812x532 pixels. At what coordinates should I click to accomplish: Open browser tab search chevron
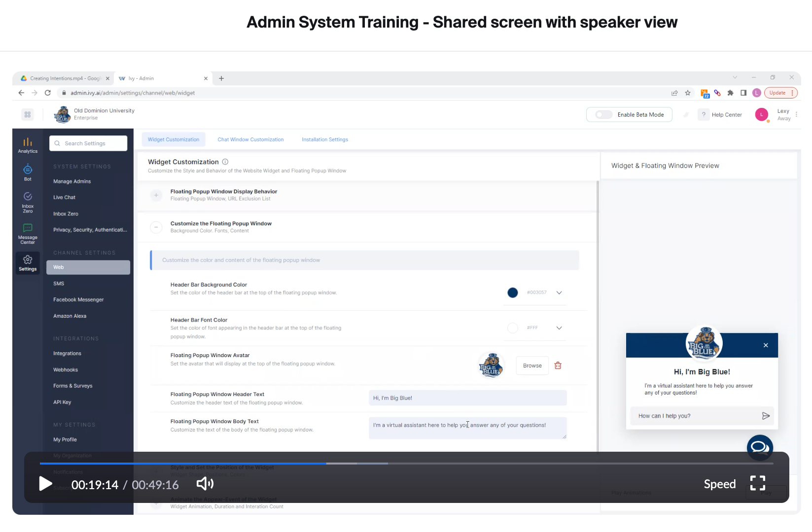pyautogui.click(x=735, y=77)
